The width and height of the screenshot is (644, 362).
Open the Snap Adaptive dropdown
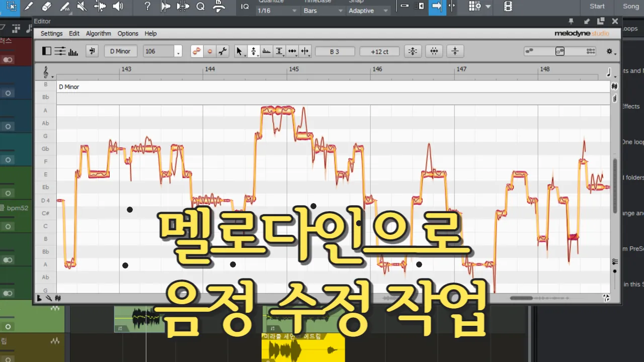[x=369, y=11]
